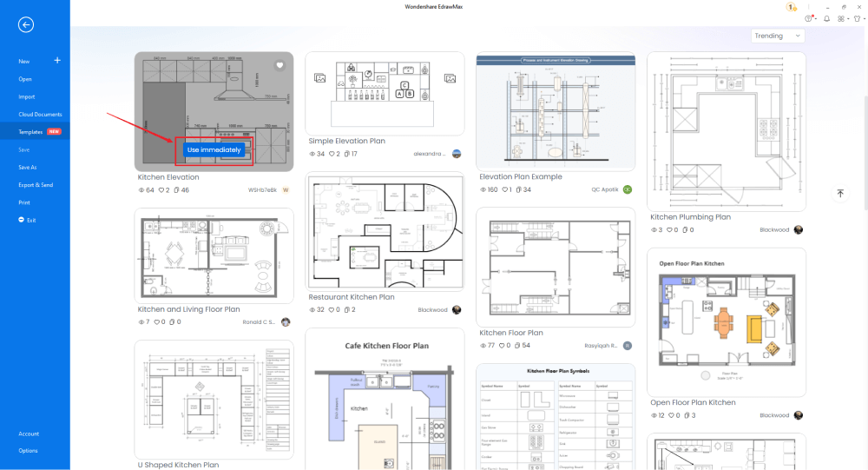Click the Rasyiqah R author avatar
The width and height of the screenshot is (868, 470).
click(628, 345)
